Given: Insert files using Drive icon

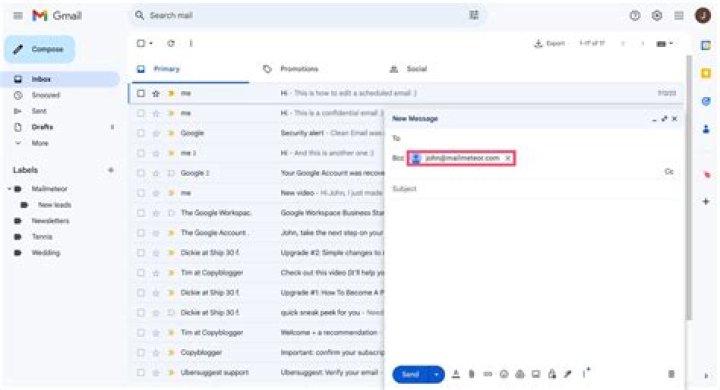Looking at the screenshot, I should (520, 374).
